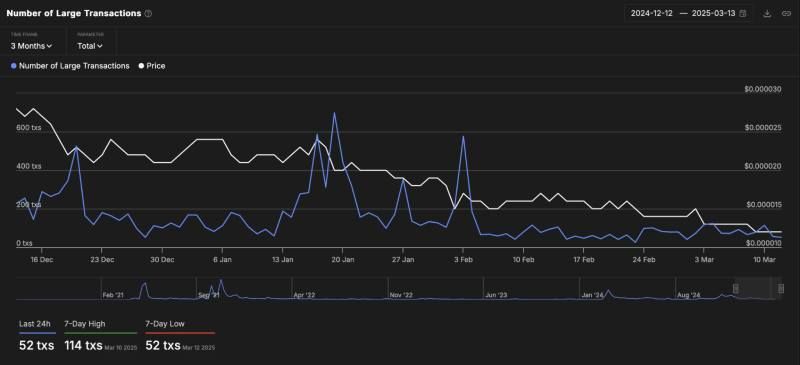Click the Number of Large Transactions title
Image resolution: width=800 pixels, height=365 pixels.
pos(73,13)
